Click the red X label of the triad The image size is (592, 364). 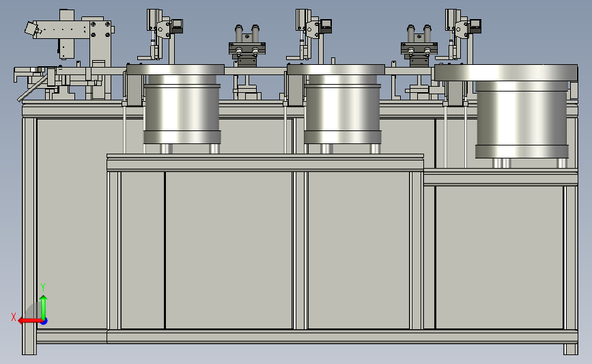pyautogui.click(x=14, y=317)
